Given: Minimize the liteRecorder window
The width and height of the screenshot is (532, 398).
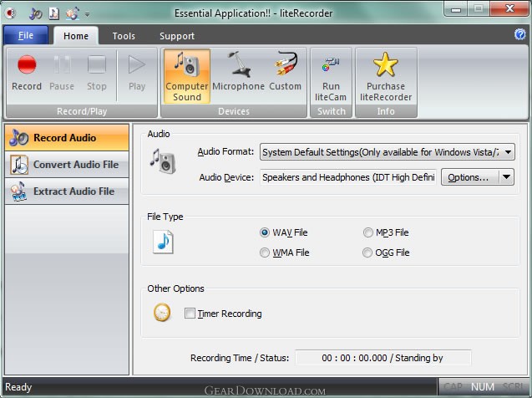Looking at the screenshot, I should pyautogui.click(x=456, y=9).
